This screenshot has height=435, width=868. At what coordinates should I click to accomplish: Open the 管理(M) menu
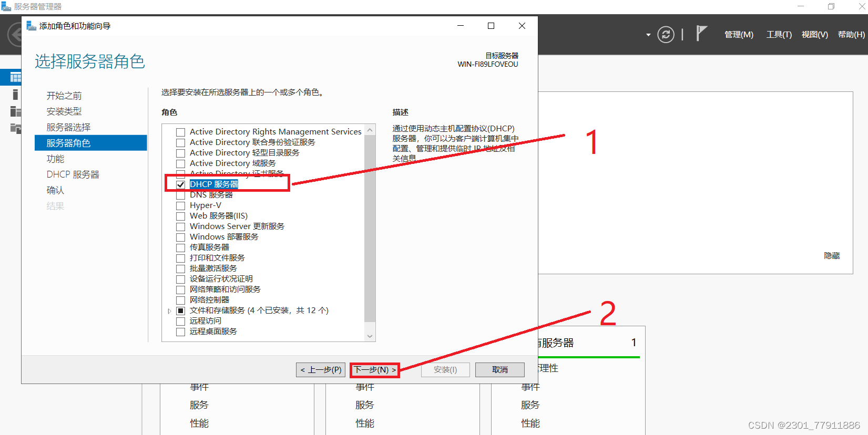pos(739,35)
